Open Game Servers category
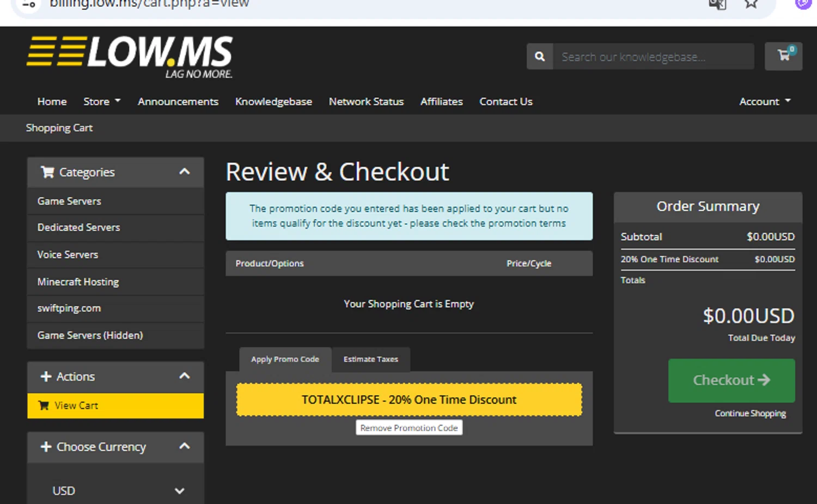This screenshot has width=817, height=504. [x=115, y=201]
